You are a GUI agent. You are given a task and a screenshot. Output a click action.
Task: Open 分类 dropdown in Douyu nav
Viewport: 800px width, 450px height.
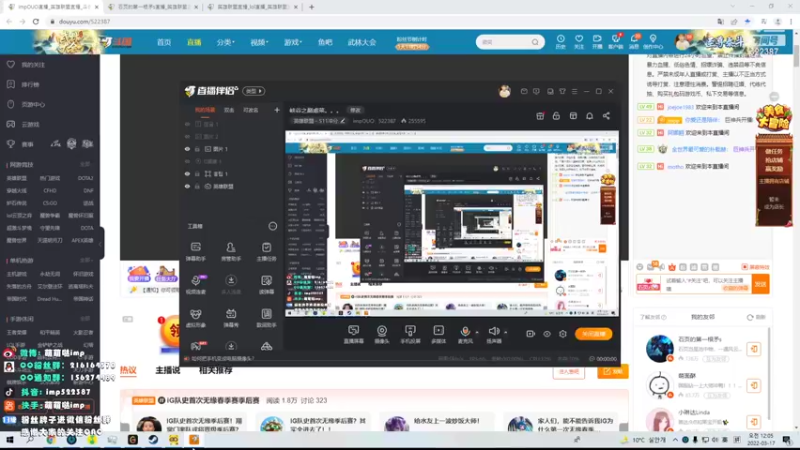(226, 42)
